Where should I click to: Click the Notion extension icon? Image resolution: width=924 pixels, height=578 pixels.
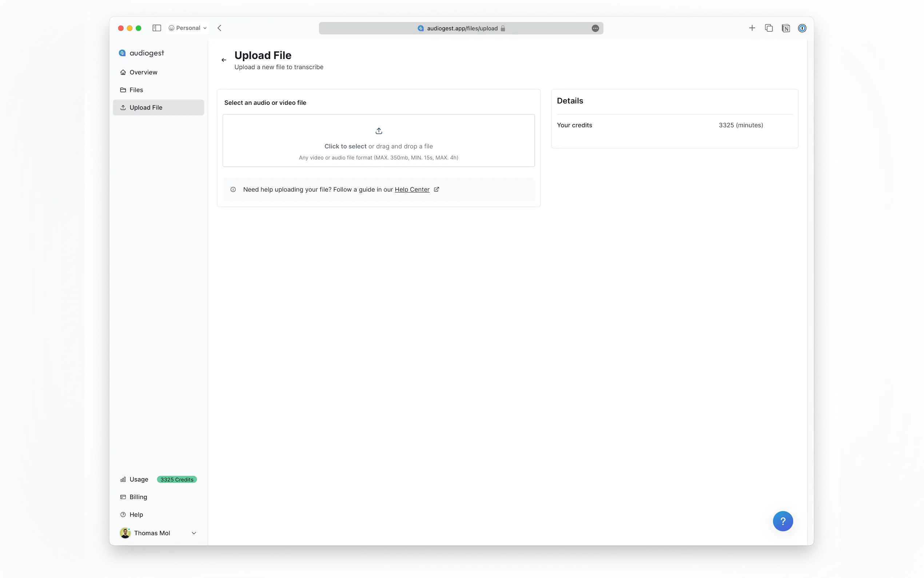point(786,28)
